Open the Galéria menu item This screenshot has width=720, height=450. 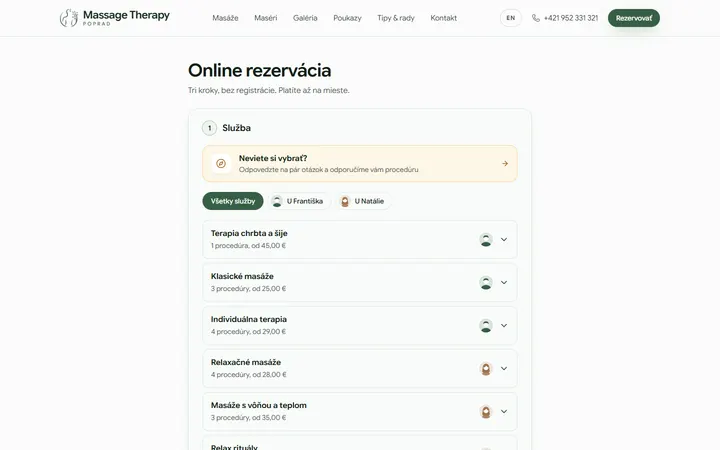[x=305, y=18]
